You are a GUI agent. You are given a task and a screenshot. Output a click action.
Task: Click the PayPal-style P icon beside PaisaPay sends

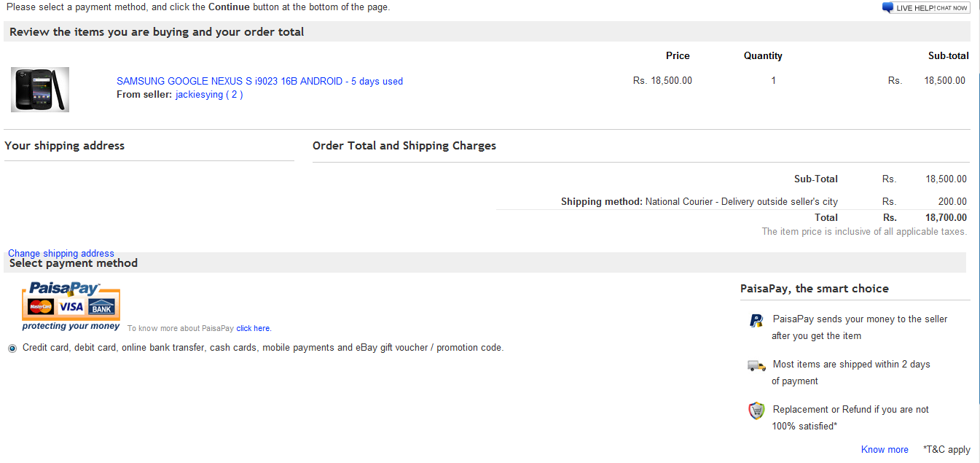[x=756, y=320]
